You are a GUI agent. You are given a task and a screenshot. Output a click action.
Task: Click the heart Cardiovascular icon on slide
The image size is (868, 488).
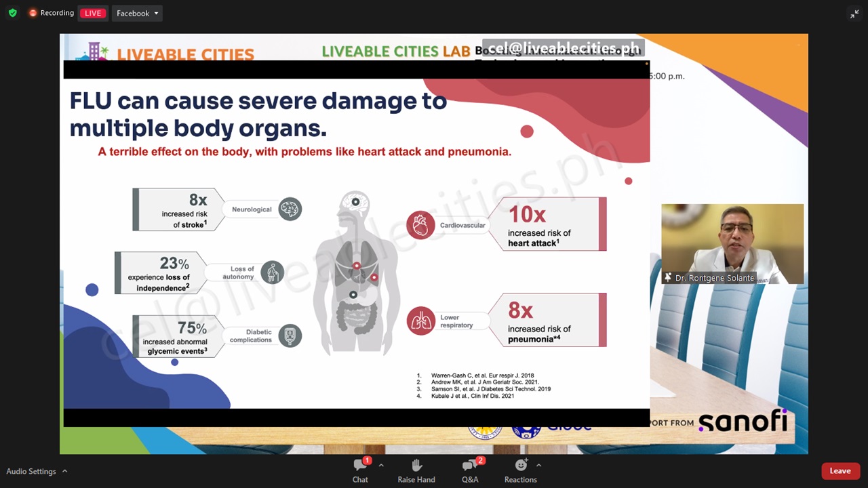pyautogui.click(x=420, y=225)
